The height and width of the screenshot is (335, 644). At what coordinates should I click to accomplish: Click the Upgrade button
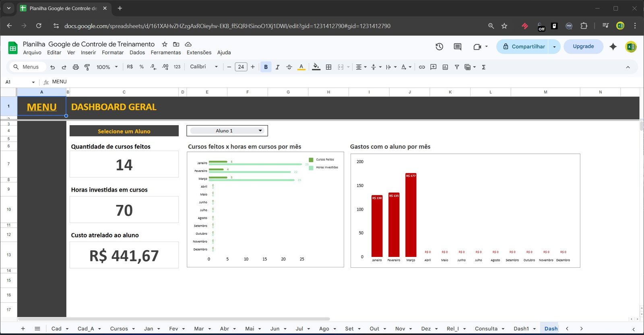(x=583, y=46)
